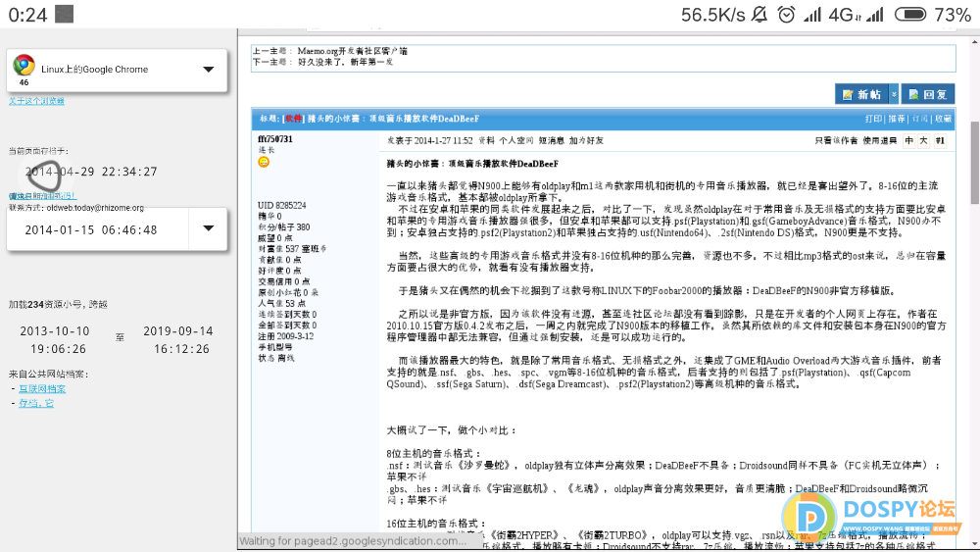The height and width of the screenshot is (552, 980).
Task: Click the 推荐 recommend link
Action: pyautogui.click(x=897, y=119)
